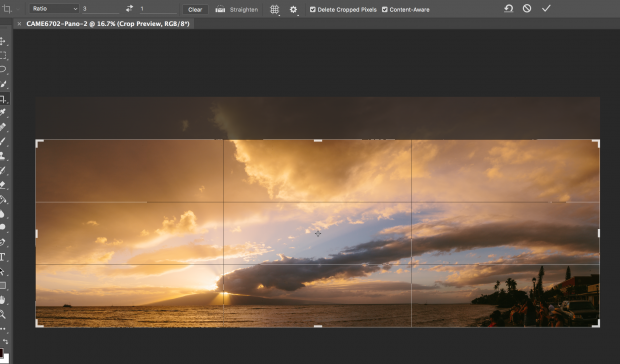The image size is (620, 364).
Task: Click the top-right crop corner handle
Action: point(596,143)
